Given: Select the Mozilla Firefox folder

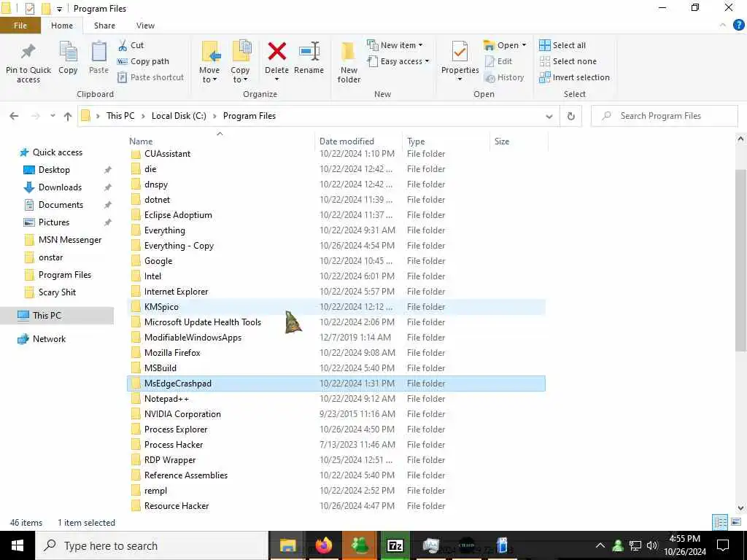Looking at the screenshot, I should [336, 352].
